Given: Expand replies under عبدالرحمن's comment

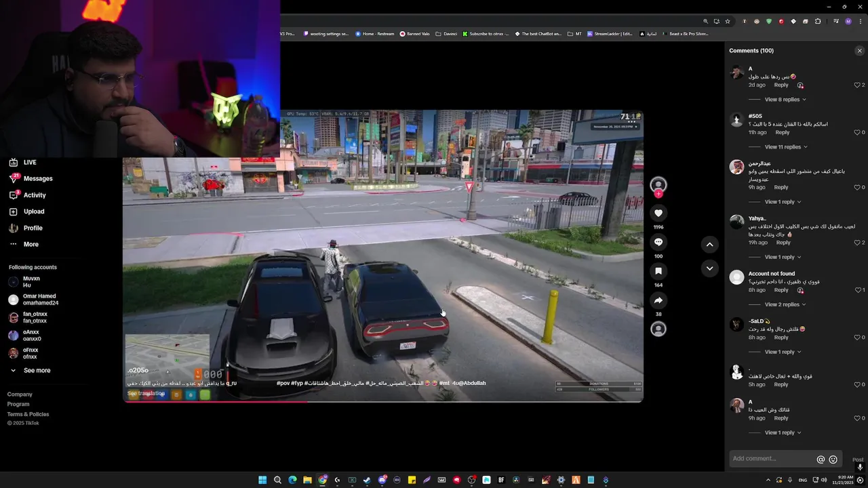Looking at the screenshot, I should [783, 202].
